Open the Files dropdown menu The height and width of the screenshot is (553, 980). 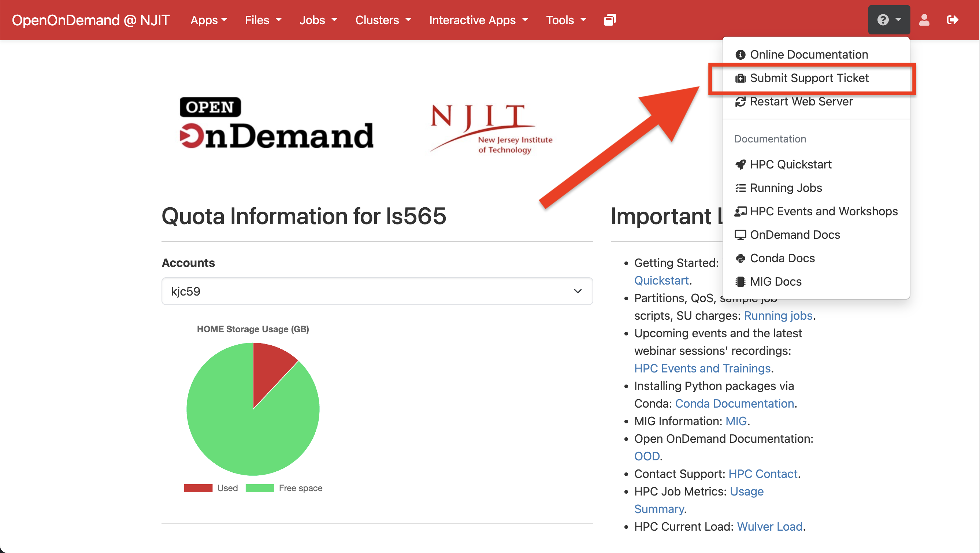[x=263, y=20]
